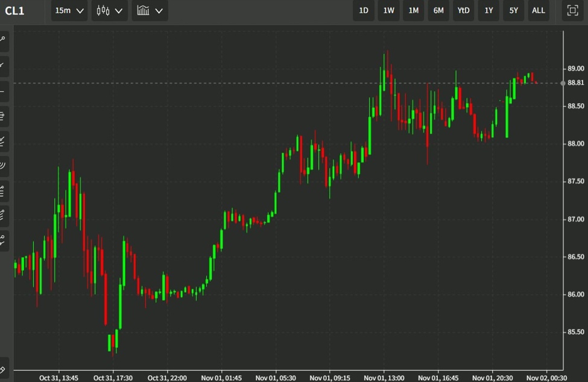Image resolution: width=588 pixels, height=382 pixels.
Task: Click the 6M range button
Action: [438, 10]
